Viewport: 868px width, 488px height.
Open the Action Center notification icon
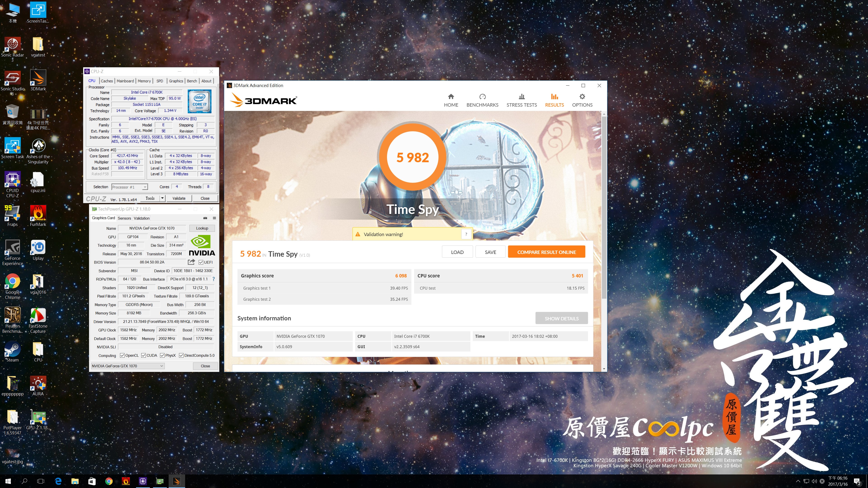857,482
